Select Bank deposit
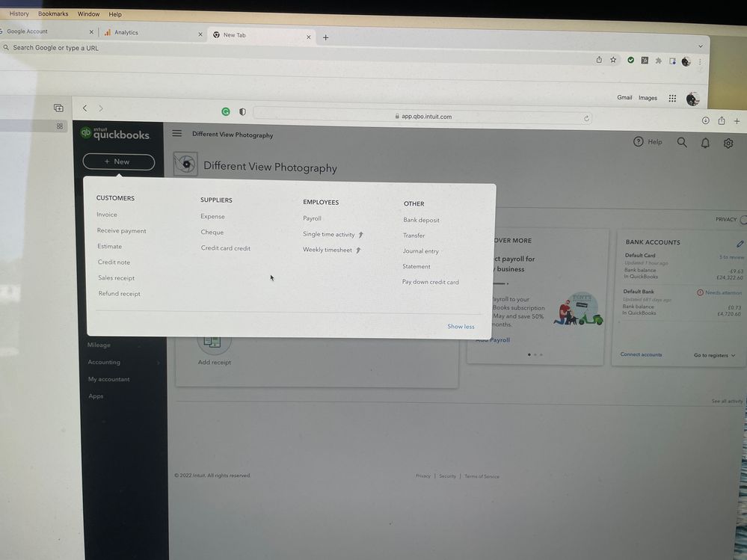Image resolution: width=747 pixels, height=560 pixels. [421, 220]
